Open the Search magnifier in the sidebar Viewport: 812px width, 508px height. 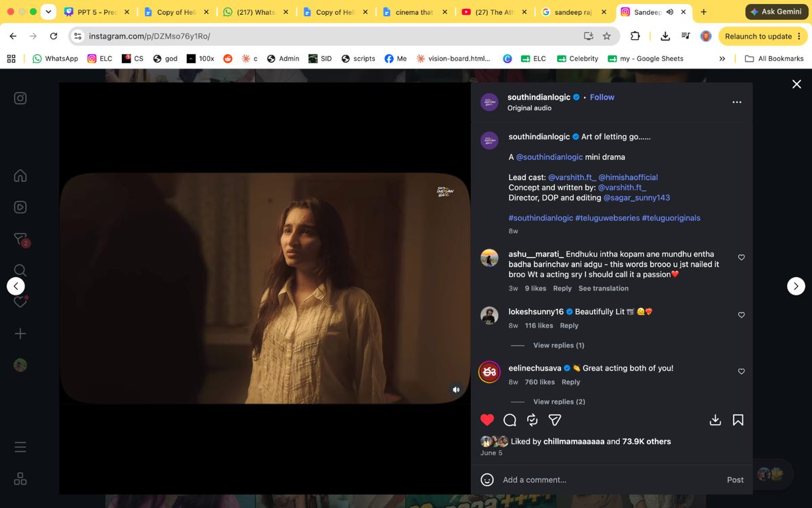point(20,270)
